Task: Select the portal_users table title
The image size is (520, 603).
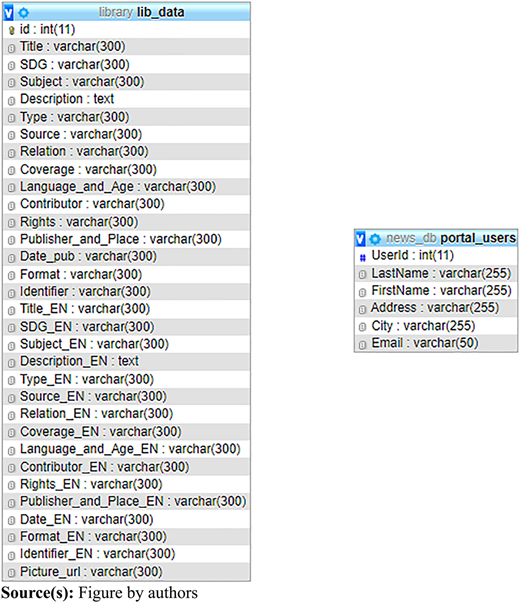Action: click(478, 238)
